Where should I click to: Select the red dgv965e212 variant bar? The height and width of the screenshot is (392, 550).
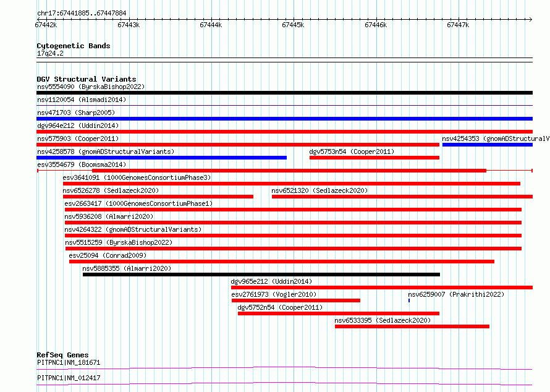coord(382,288)
